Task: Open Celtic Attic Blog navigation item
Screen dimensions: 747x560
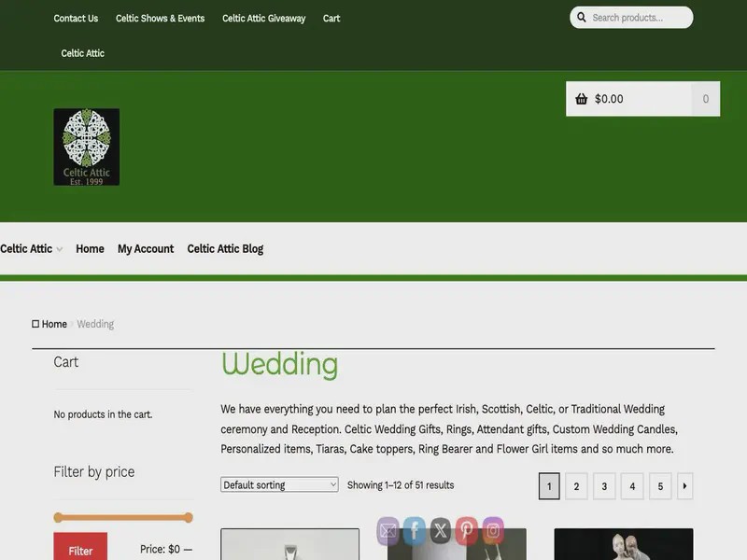Action: point(225,248)
